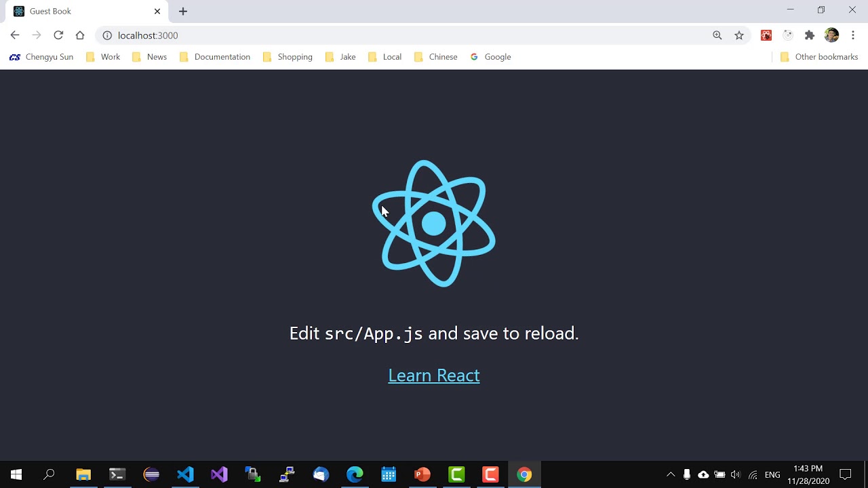Image resolution: width=868 pixels, height=488 pixels.
Task: Open the terminal app in taskbar
Action: point(117,474)
